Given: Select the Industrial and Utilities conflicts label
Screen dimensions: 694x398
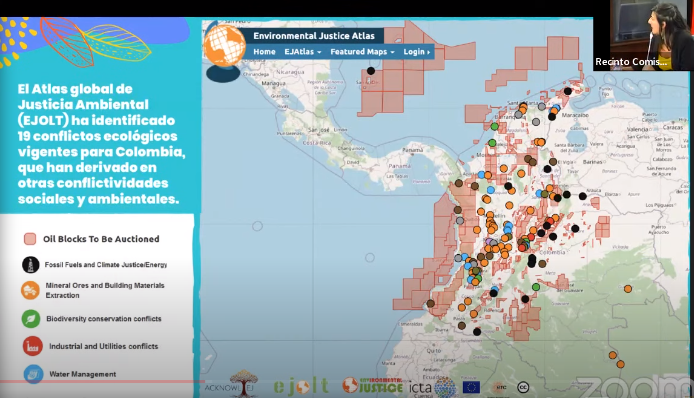Looking at the screenshot, I should tap(104, 346).
